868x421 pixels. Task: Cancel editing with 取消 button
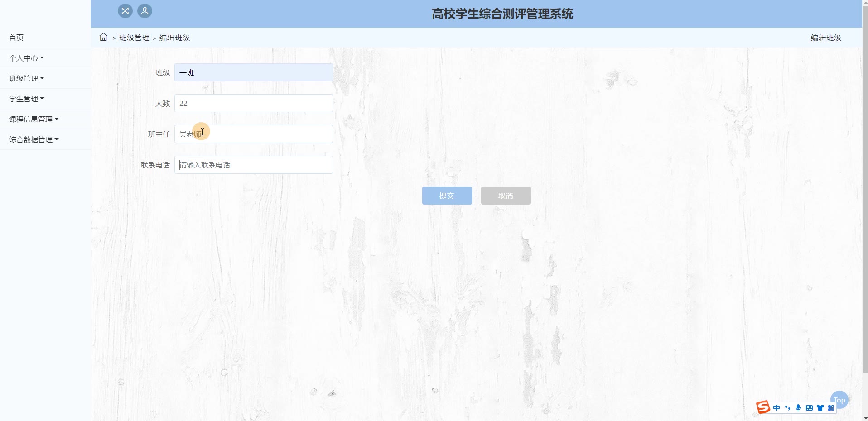(506, 196)
